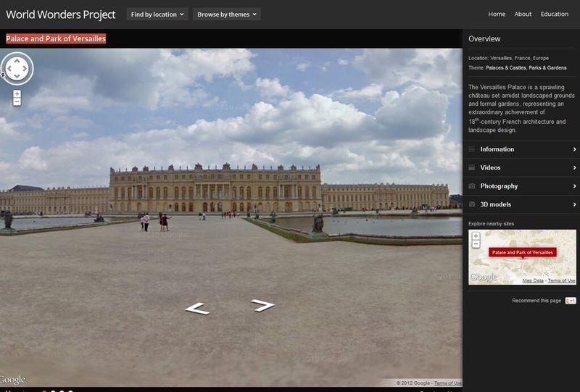Expand the Videos section
This screenshot has width=580, height=392.
click(x=521, y=168)
